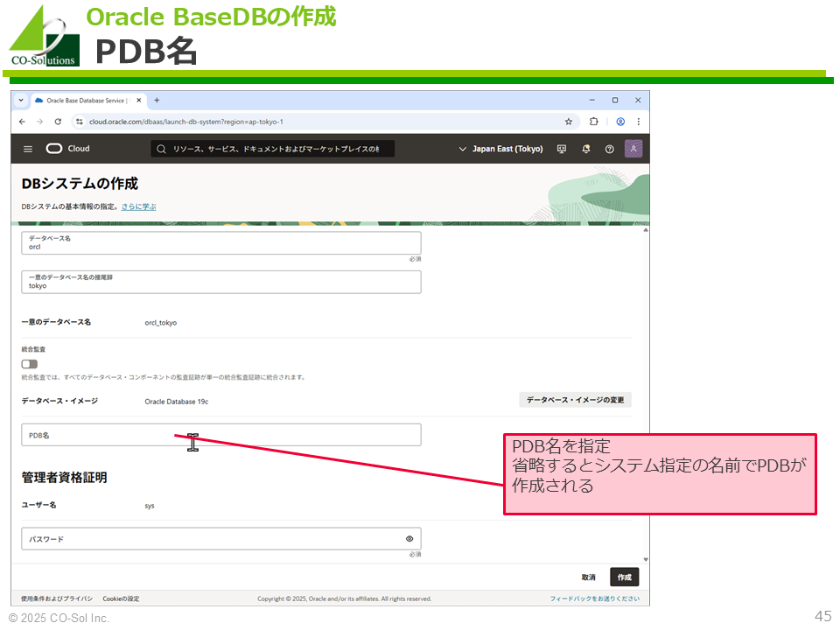Open the Japan East (Tokyo) region dropdown
Screen dimensions: 840x630
coord(500,149)
